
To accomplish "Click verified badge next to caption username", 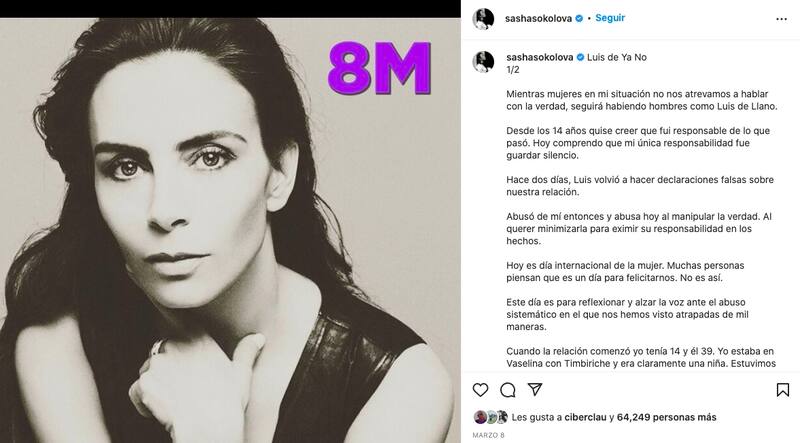I will pyautogui.click(x=580, y=58).
